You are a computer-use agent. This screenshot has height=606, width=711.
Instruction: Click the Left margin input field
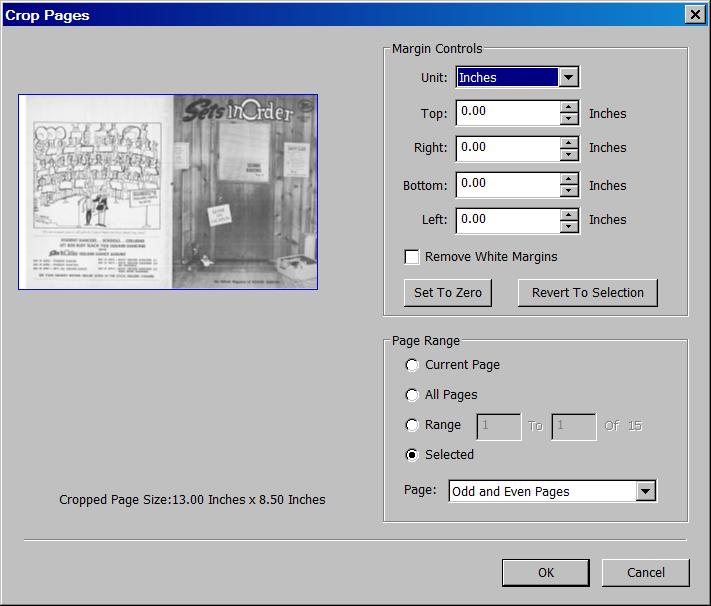pos(508,220)
